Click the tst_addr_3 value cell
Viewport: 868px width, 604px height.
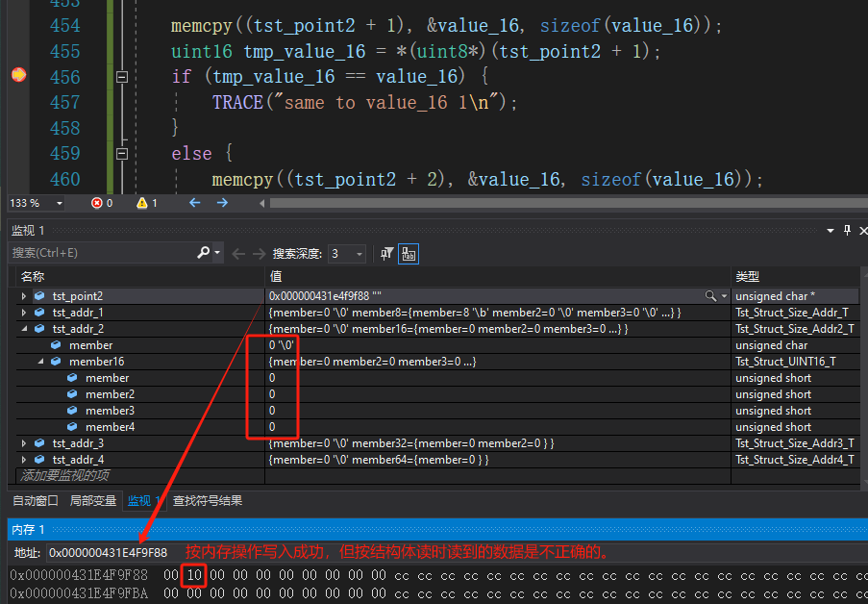tap(498, 443)
